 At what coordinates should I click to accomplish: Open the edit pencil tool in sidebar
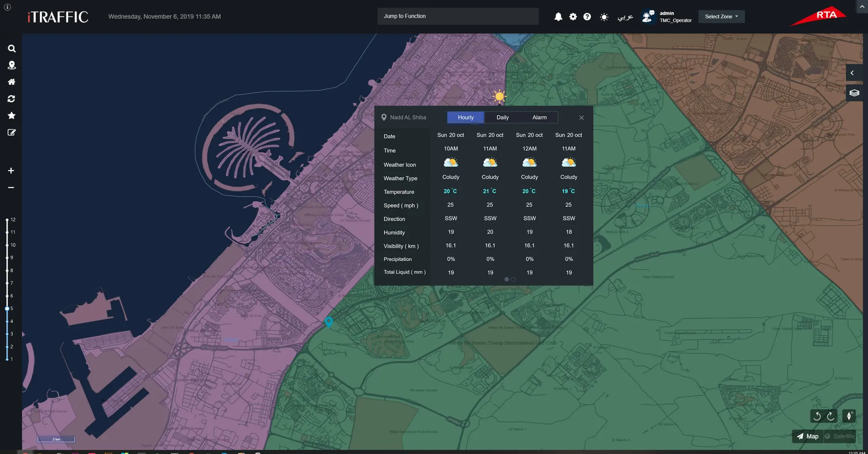coord(12,133)
